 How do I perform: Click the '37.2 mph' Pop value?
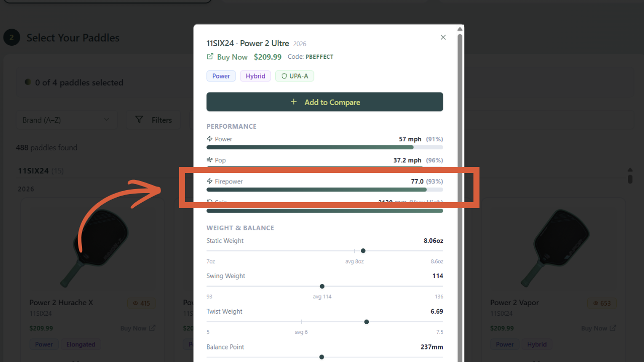(x=408, y=160)
